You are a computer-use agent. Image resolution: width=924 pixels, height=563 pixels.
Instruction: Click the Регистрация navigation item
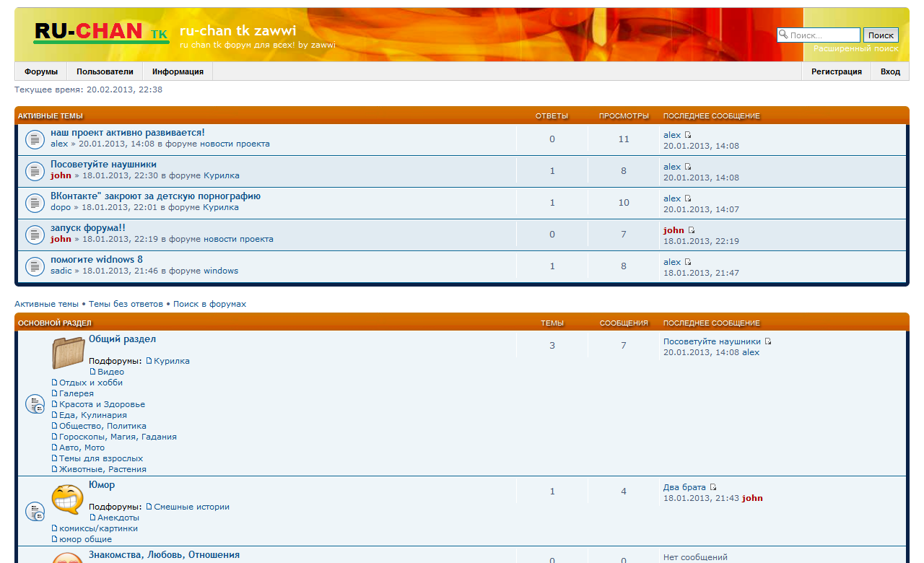836,71
